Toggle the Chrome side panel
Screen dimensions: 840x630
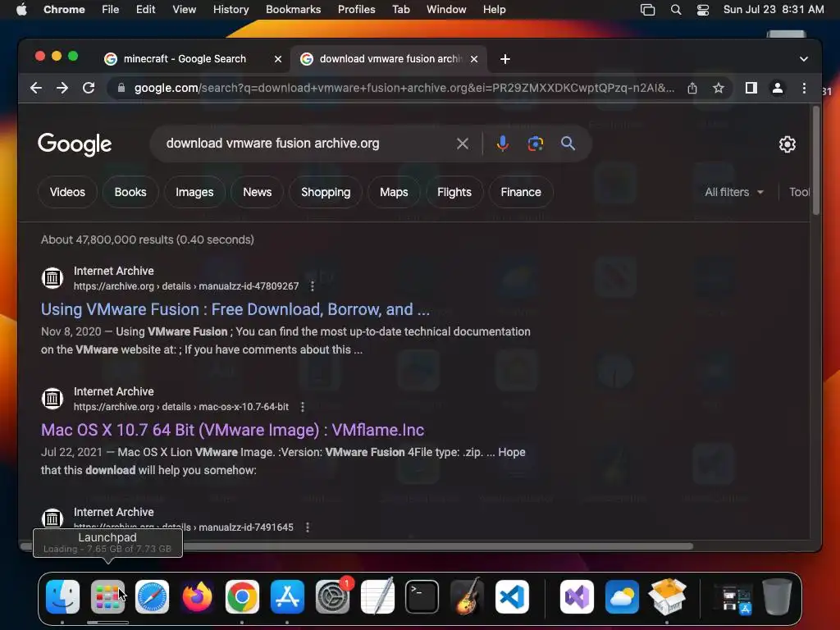pyautogui.click(x=751, y=88)
